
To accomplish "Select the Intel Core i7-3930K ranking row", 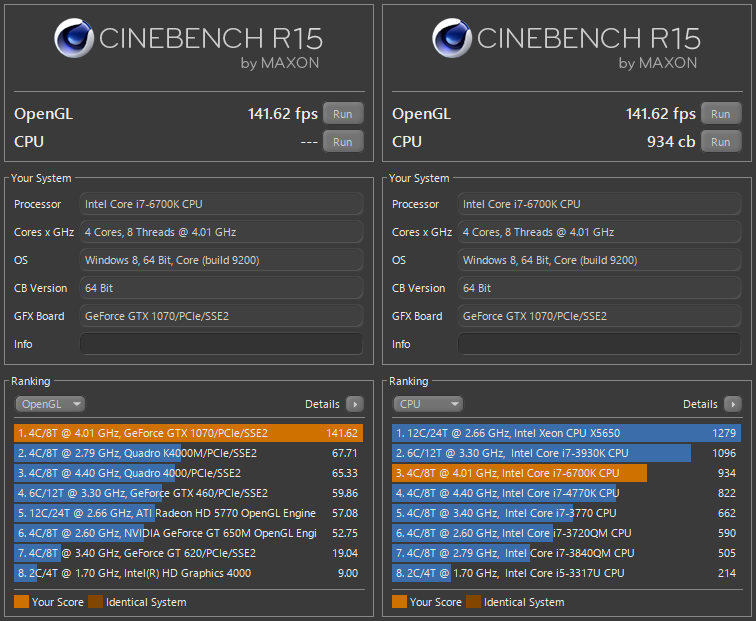I will [x=567, y=453].
